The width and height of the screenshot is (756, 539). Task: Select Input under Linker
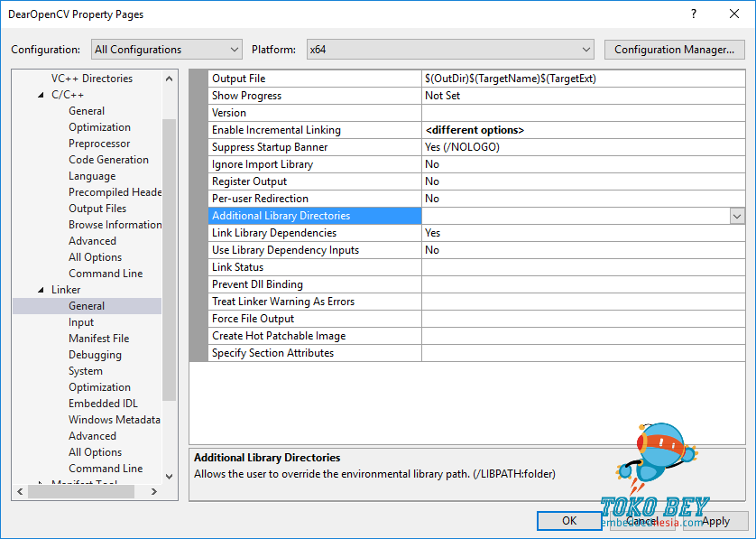click(81, 322)
